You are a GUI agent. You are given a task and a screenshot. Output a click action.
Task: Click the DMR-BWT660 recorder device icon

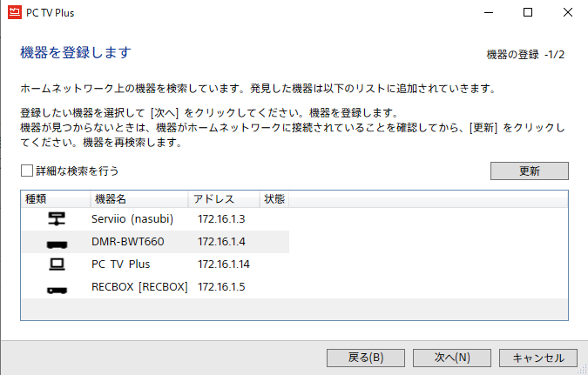[x=57, y=242]
